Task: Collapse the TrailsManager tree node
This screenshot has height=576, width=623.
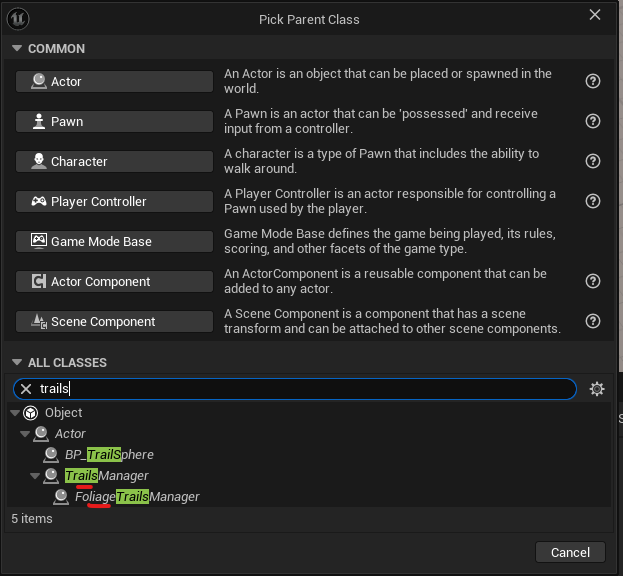Action: coord(35,475)
